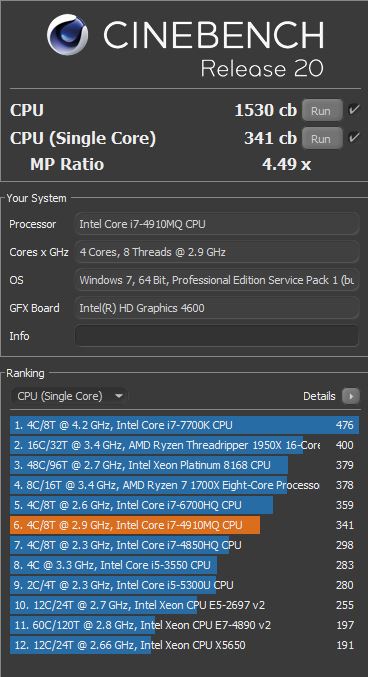Screen dimensions: 368x677
Task: Select ranking row 4 AMD Ryzen 7 1700X
Action: pyautogui.click(x=184, y=485)
